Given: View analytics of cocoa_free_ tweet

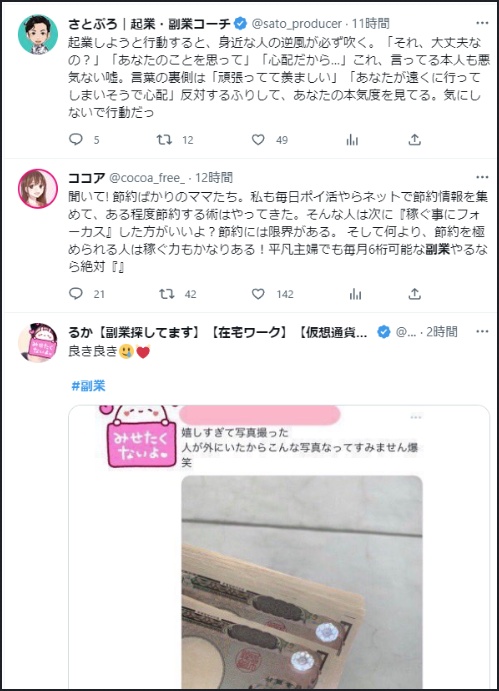Looking at the screenshot, I should (x=355, y=293).
